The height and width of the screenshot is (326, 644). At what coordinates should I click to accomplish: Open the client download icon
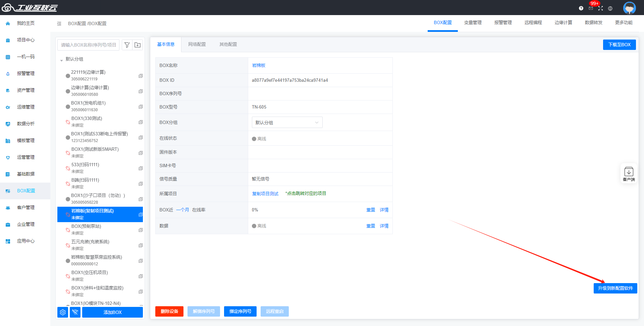point(629,174)
